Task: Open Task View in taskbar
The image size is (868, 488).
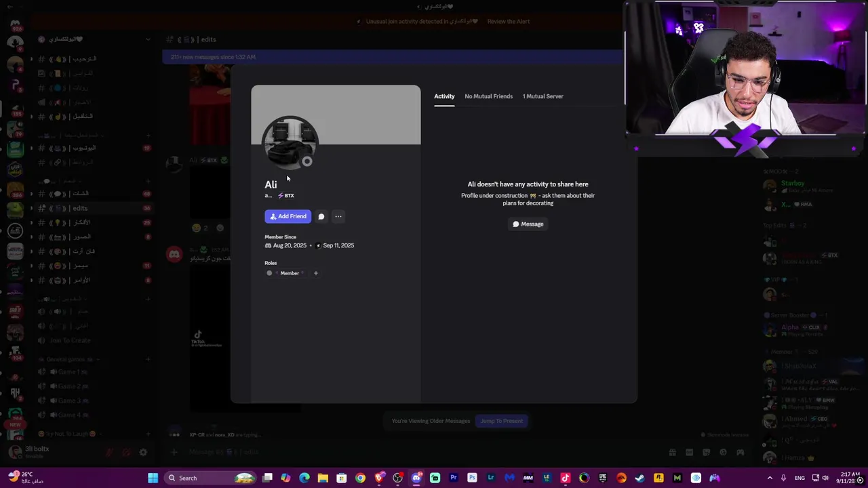Action: click(267, 478)
